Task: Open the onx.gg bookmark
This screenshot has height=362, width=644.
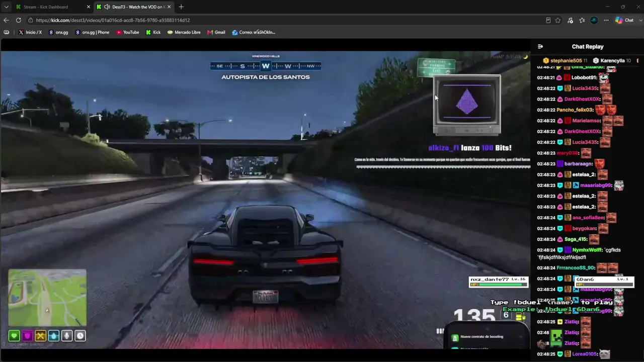Action: (58, 32)
